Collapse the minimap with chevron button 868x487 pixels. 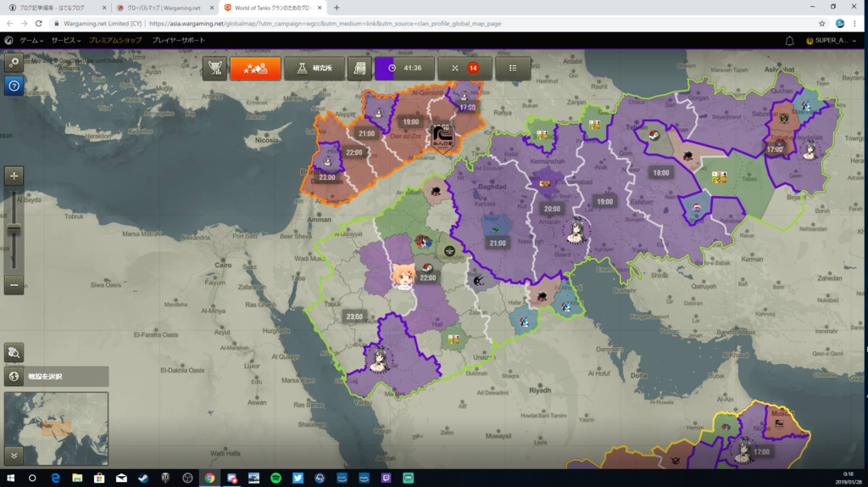pyautogui.click(x=14, y=456)
